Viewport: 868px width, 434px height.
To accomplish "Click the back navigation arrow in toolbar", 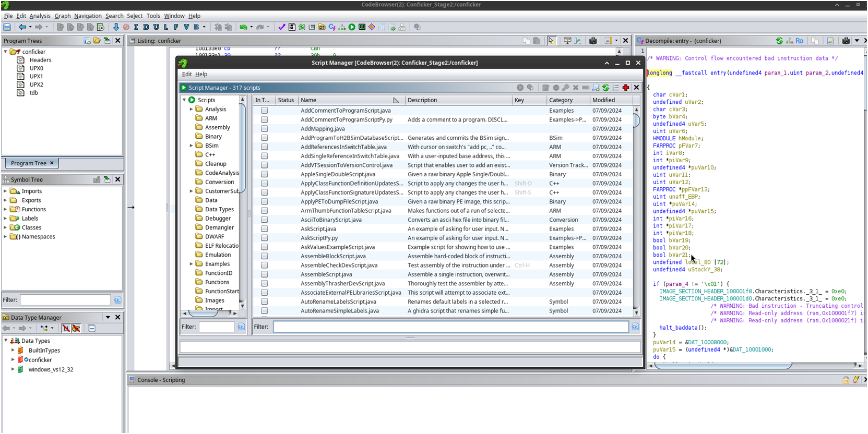I will tap(22, 27).
